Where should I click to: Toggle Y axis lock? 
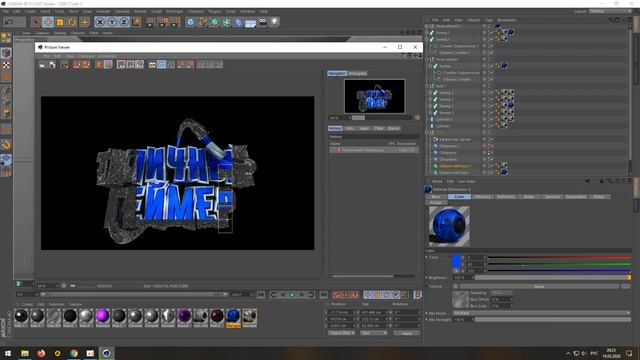point(112,22)
